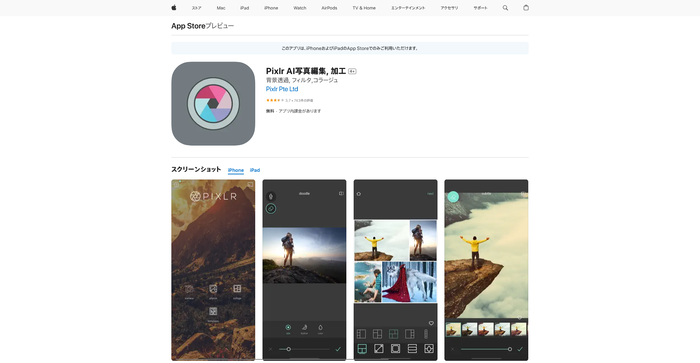
Task: Click the Pixlr app icon
Action: 213,104
